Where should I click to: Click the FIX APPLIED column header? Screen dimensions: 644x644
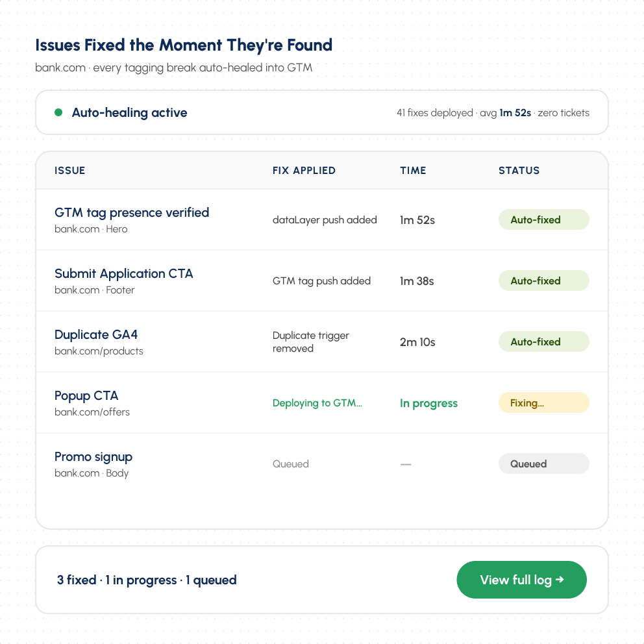pos(304,171)
